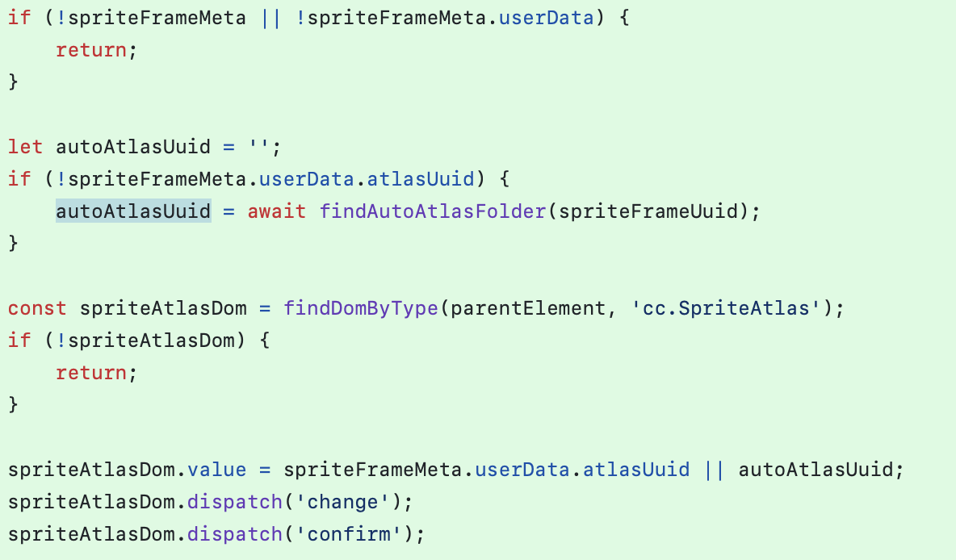The image size is (956, 560).
Task: Click the let keyword
Action: point(26,147)
